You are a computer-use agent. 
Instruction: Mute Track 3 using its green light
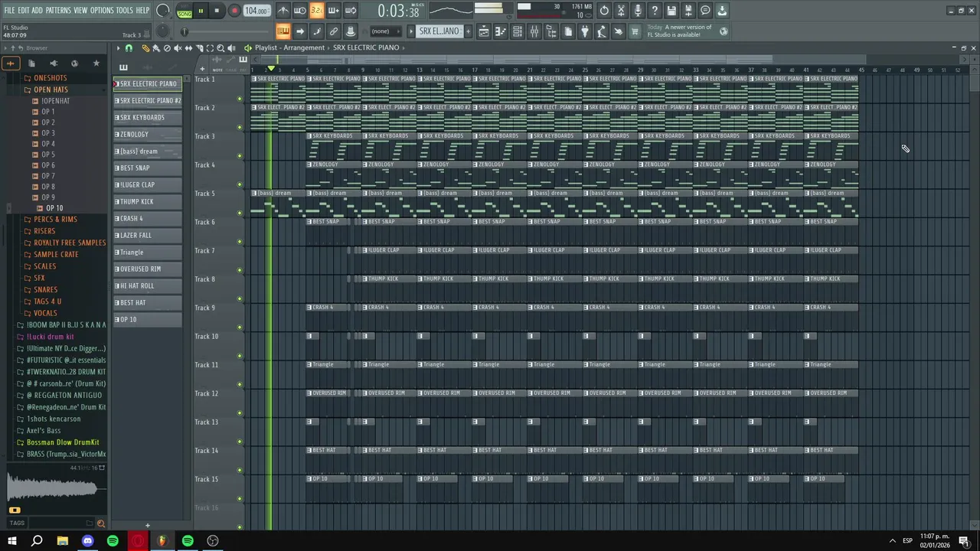(240, 156)
